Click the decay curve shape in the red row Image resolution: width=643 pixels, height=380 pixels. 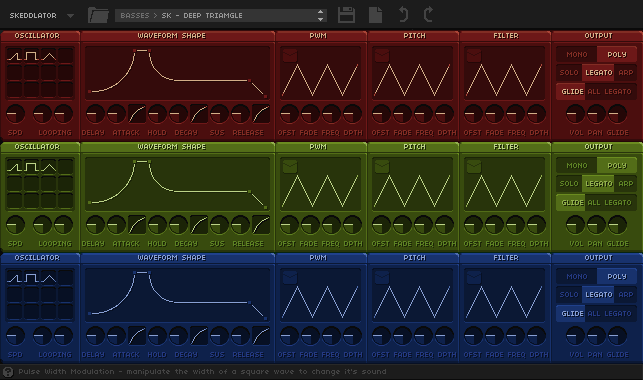[x=199, y=114]
